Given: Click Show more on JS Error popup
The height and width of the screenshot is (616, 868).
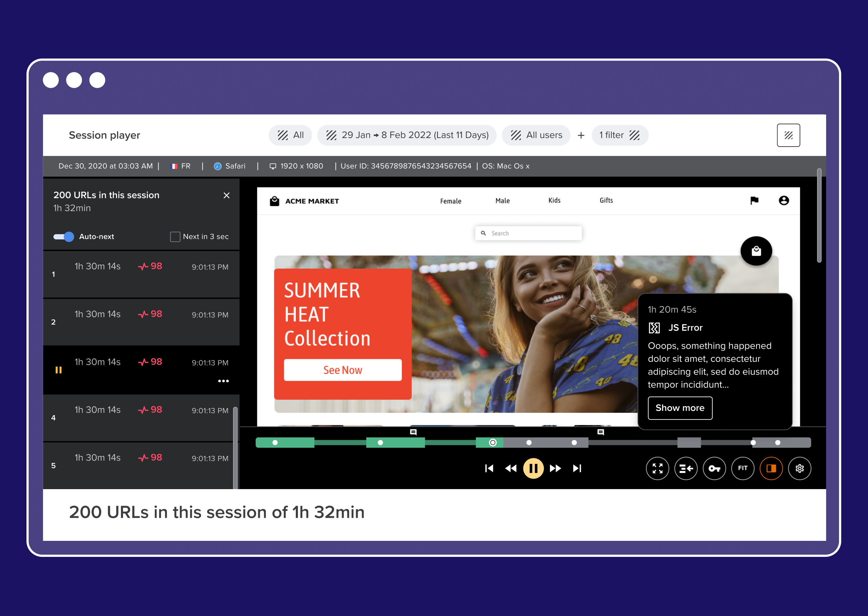Looking at the screenshot, I should (x=680, y=408).
